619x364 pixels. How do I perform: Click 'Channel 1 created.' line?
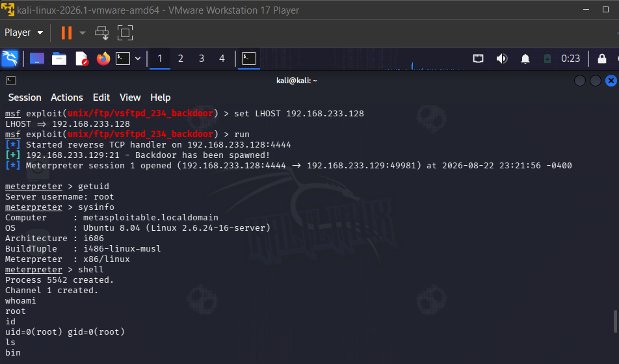tap(51, 290)
